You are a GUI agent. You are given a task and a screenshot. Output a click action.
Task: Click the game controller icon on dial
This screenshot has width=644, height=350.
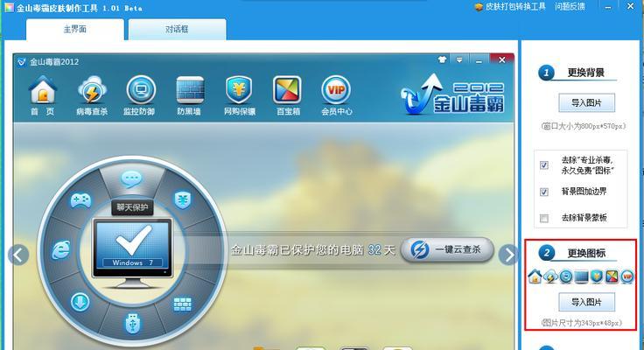click(x=80, y=200)
